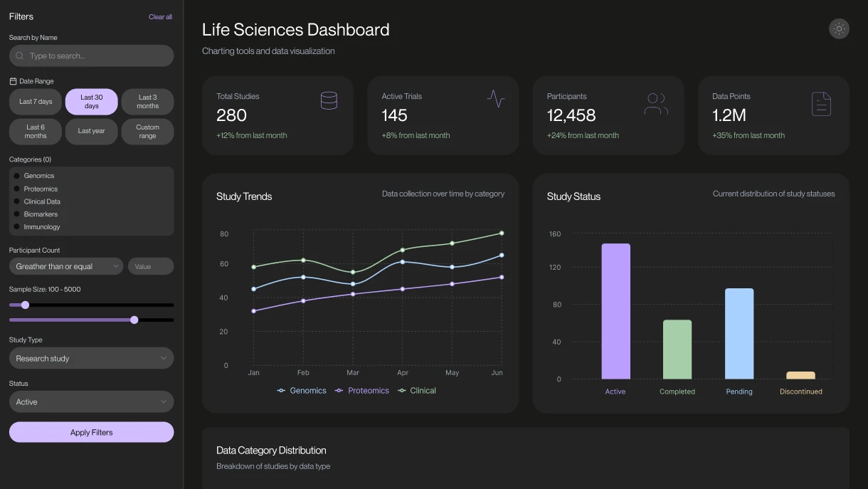Screen dimensions: 868x489
Task: Click the pulse icon on Active Trials card
Action: 495,99
